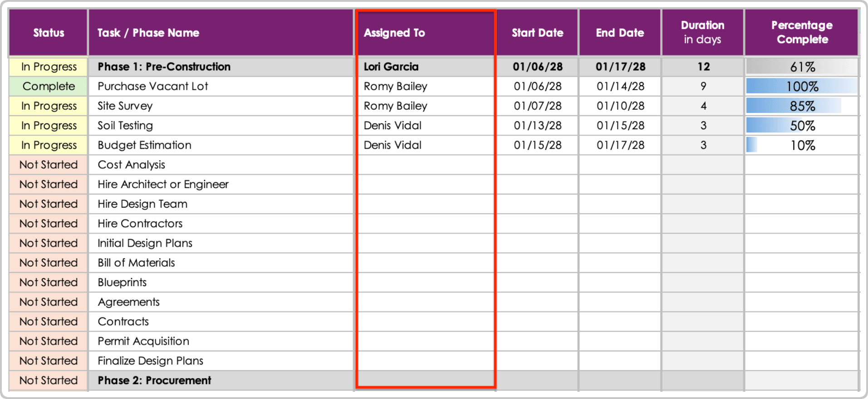Select the Hire Architect or Engineer task

(163, 184)
